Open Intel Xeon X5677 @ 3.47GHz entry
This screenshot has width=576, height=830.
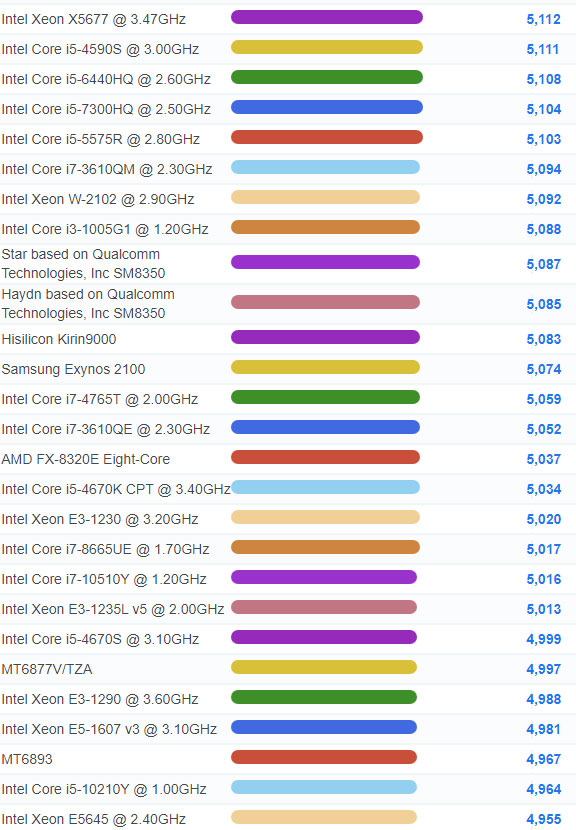(94, 20)
